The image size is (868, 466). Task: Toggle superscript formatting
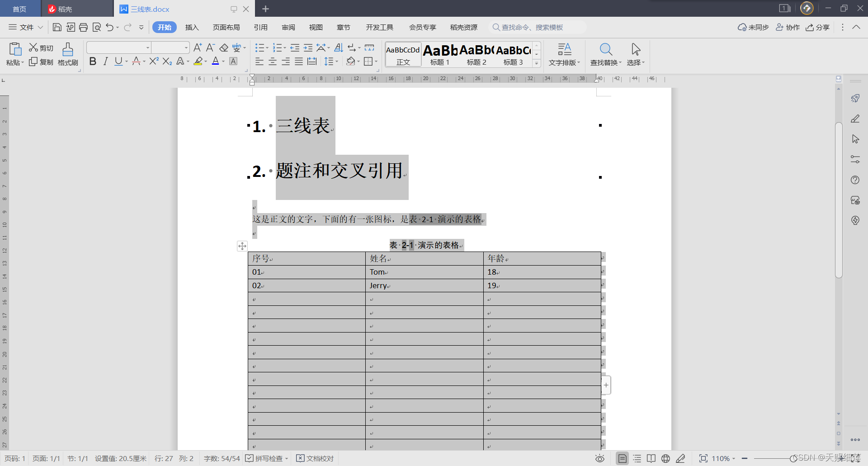[154, 61]
